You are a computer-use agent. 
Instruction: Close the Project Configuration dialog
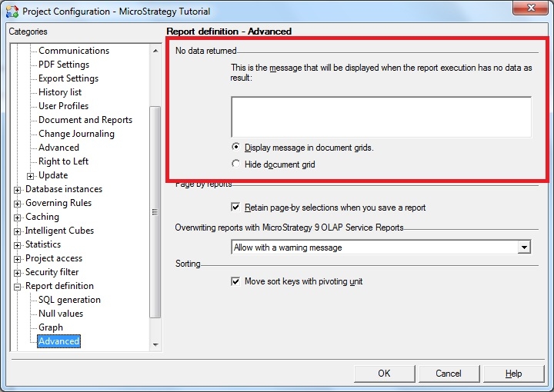click(x=530, y=8)
